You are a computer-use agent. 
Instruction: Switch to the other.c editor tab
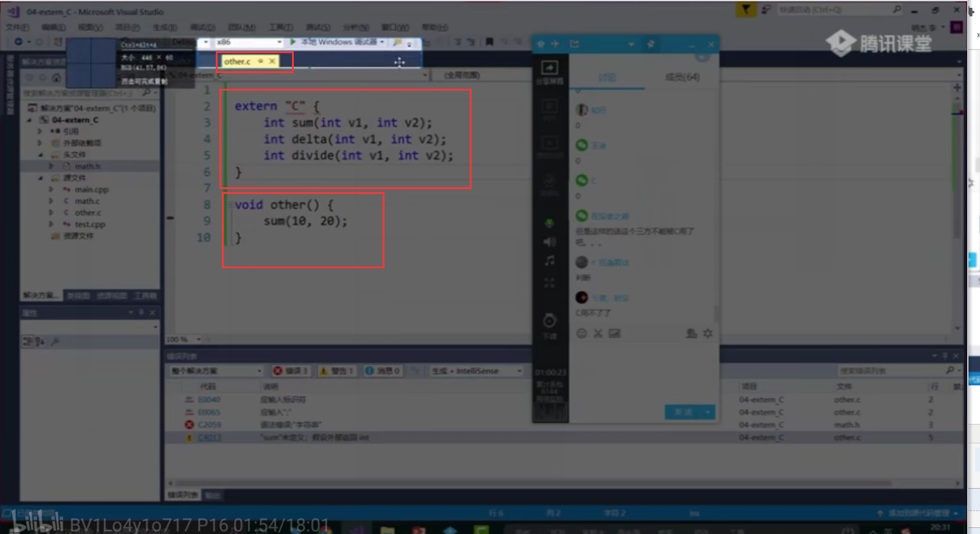[x=237, y=61]
